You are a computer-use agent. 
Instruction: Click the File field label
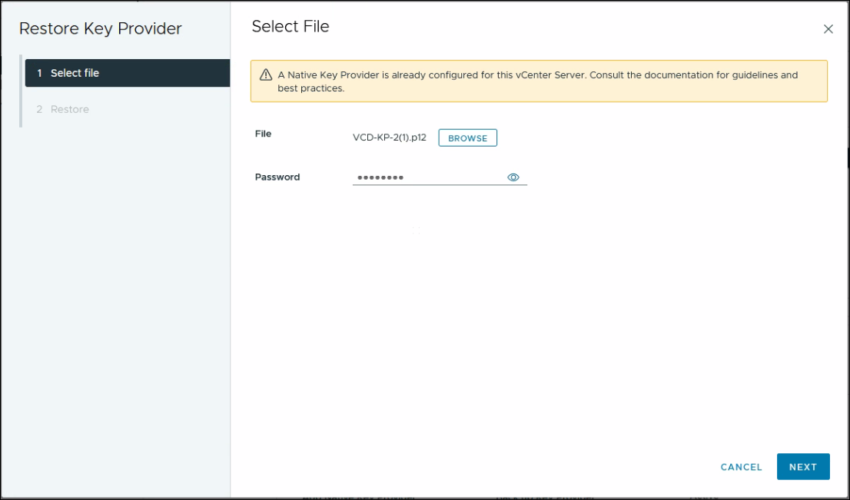(x=263, y=133)
